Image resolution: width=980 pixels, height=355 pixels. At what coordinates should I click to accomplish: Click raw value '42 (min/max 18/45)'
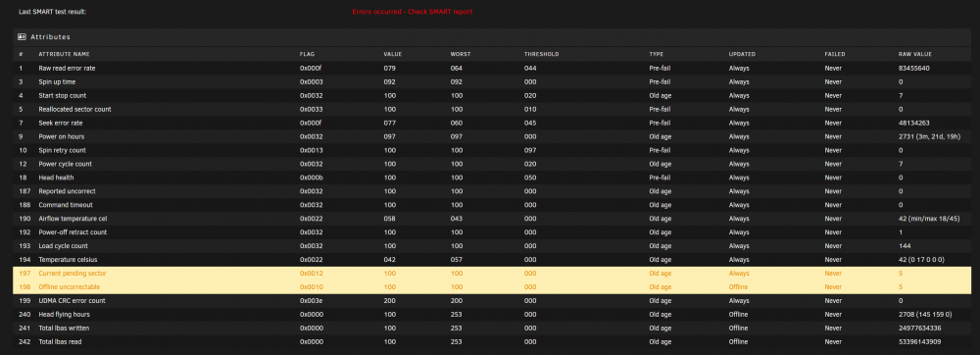tap(929, 219)
